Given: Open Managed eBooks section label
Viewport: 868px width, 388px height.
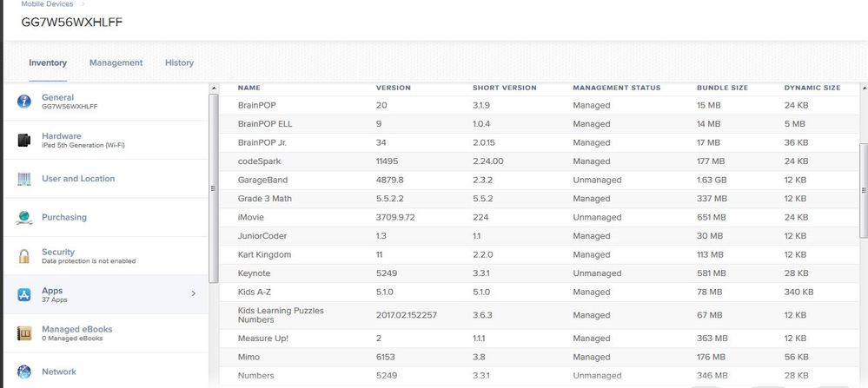Looking at the screenshot, I should pyautogui.click(x=77, y=329).
